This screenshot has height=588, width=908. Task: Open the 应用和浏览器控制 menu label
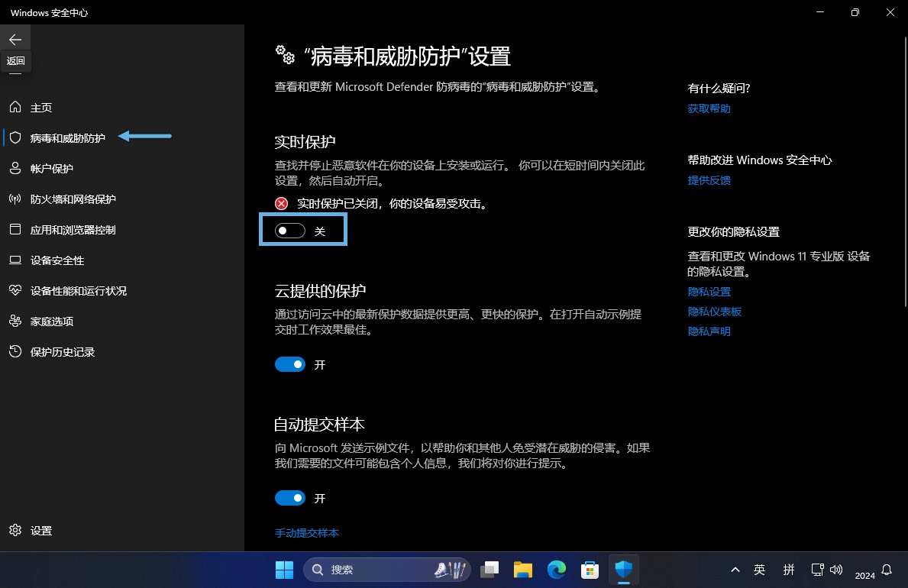73,230
